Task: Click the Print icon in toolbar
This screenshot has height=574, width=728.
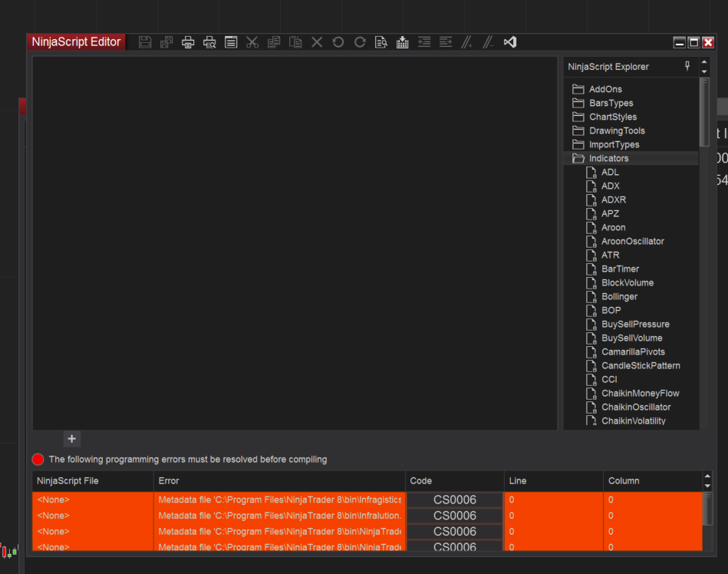Action: point(188,42)
